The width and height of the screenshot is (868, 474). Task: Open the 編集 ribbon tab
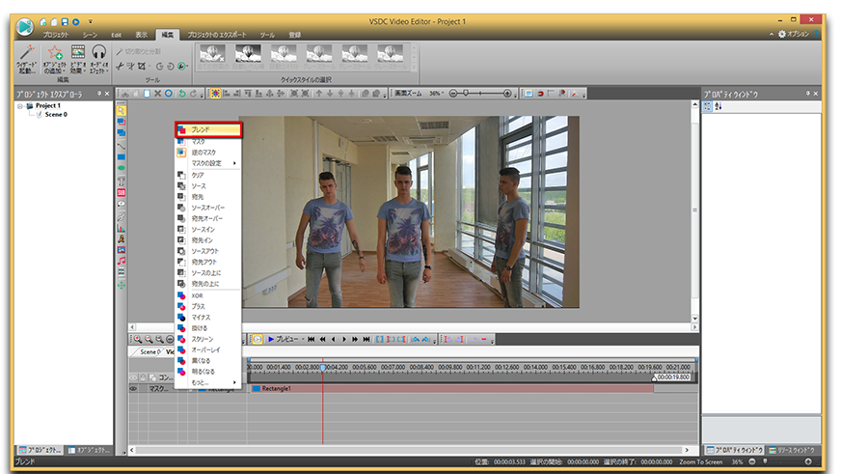point(168,35)
